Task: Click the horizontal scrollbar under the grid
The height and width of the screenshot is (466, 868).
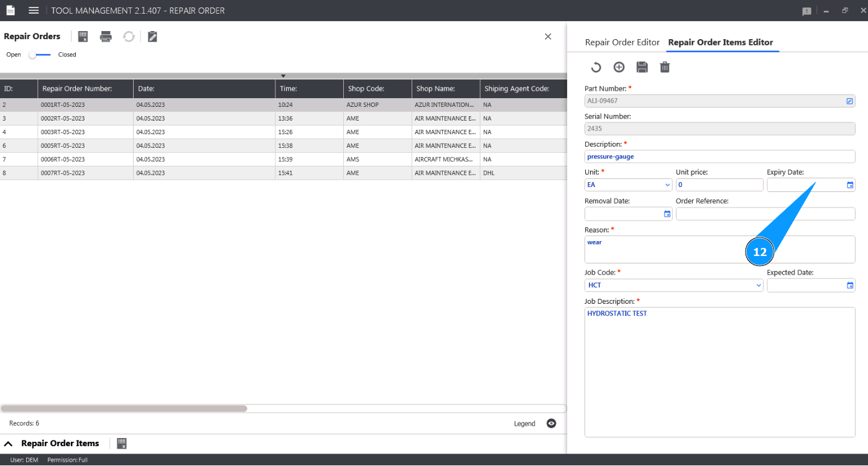Action: tap(124, 409)
